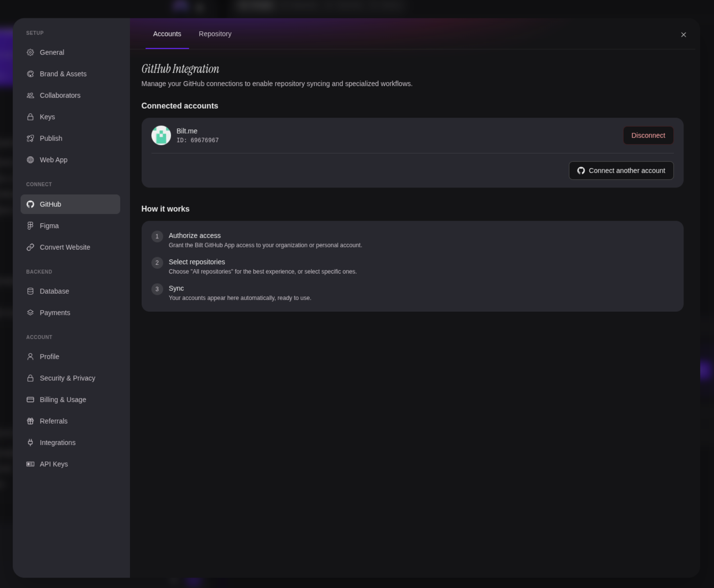Click the GitHub Integration heading
This screenshot has width=714, height=588.
coord(180,69)
